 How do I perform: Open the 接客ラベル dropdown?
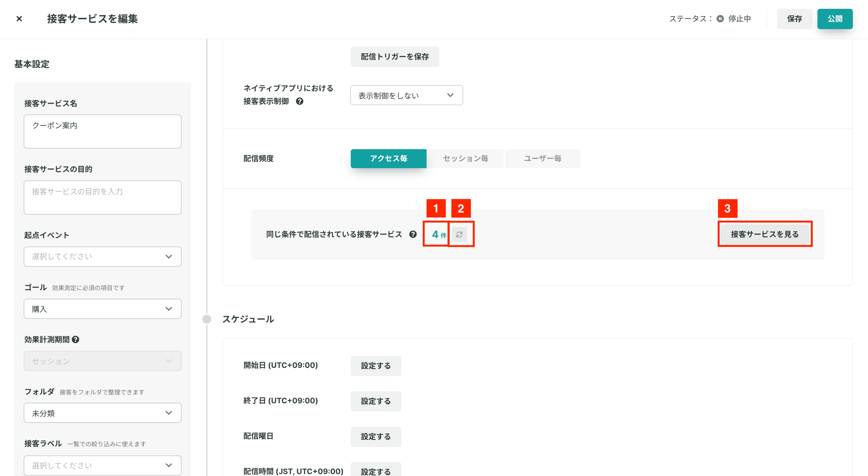pos(102,466)
